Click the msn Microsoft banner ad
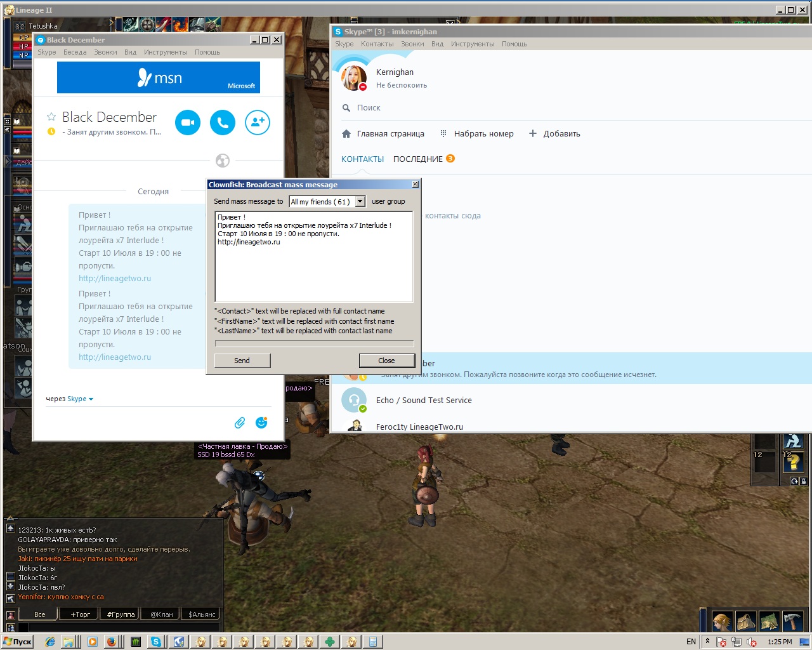 pyautogui.click(x=159, y=77)
